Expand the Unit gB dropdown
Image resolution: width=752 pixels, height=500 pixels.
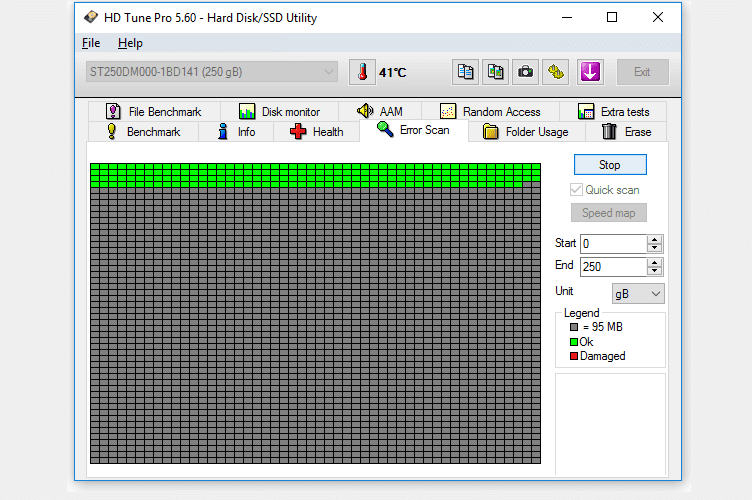(638, 293)
